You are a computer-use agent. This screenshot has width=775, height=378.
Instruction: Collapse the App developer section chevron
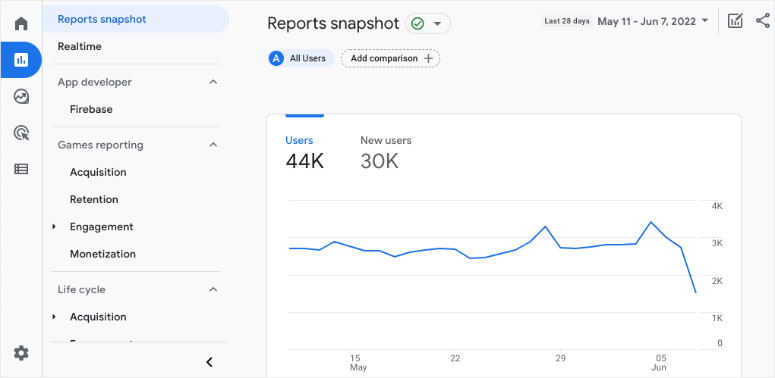coord(213,82)
